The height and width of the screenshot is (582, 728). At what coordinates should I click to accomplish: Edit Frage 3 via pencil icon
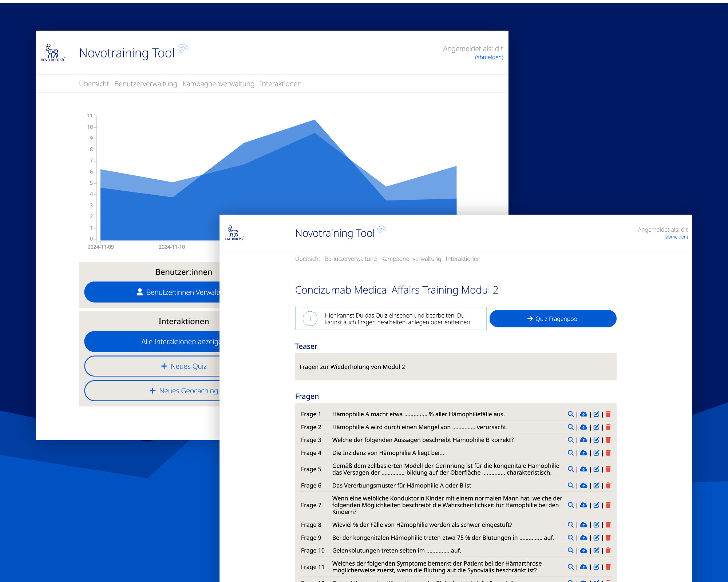tap(596, 440)
